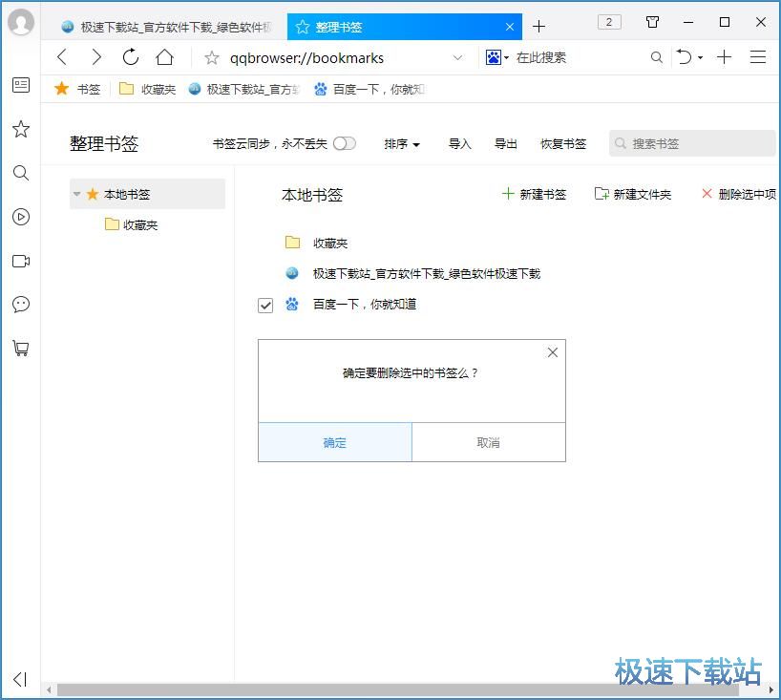
Task: Click the undo closed tab icon
Action: coord(685,57)
